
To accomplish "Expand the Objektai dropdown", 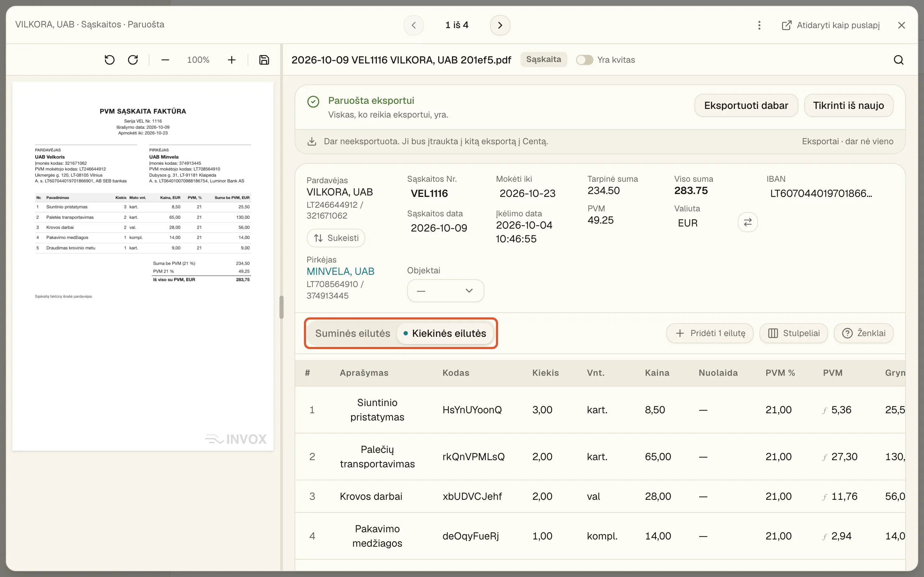I will click(x=446, y=291).
